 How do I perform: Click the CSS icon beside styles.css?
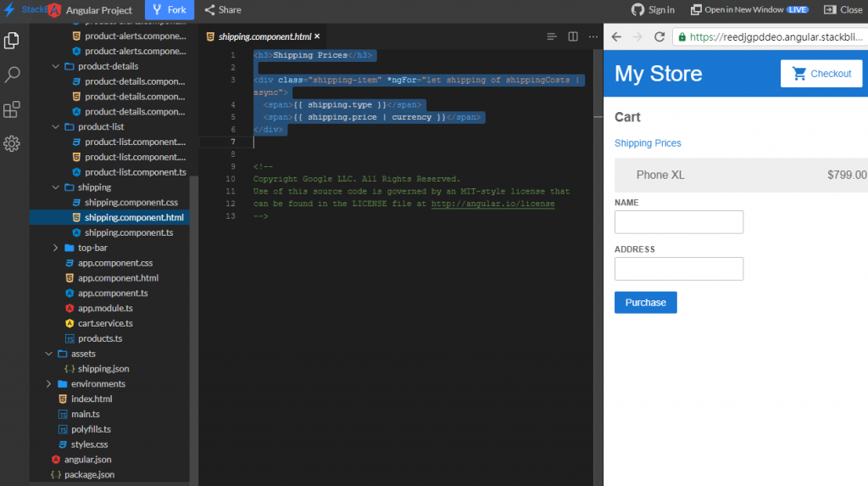63,444
